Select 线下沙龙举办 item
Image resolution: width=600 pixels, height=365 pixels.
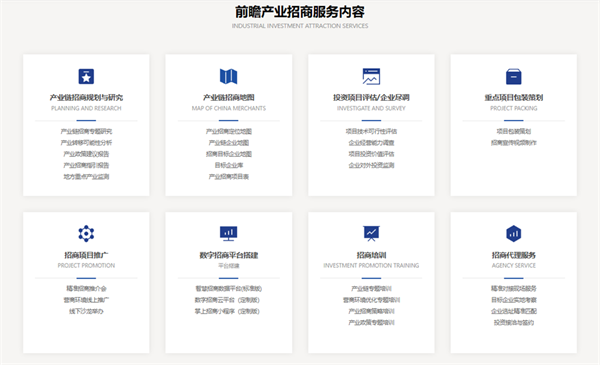(x=86, y=311)
